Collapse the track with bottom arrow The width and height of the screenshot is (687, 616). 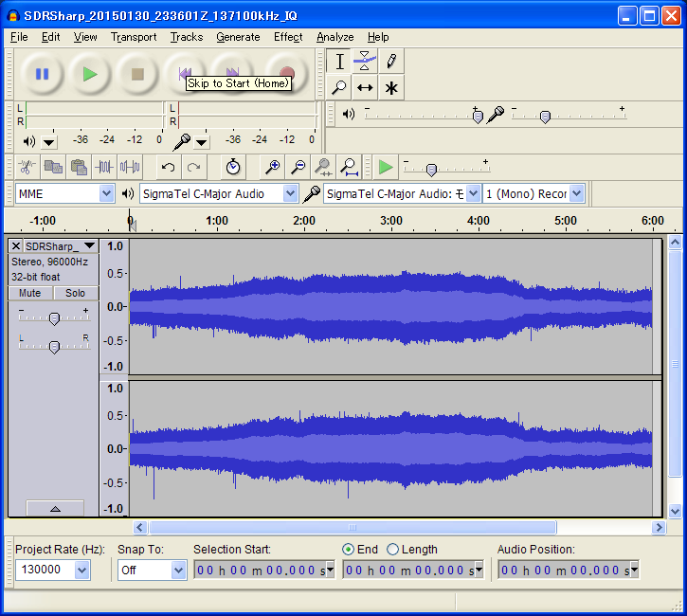pos(55,509)
